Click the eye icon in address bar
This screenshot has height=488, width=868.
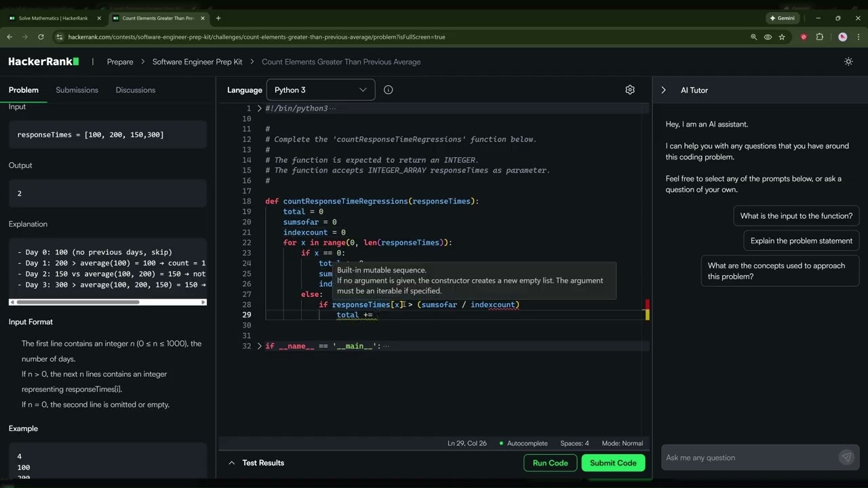pyautogui.click(x=768, y=37)
